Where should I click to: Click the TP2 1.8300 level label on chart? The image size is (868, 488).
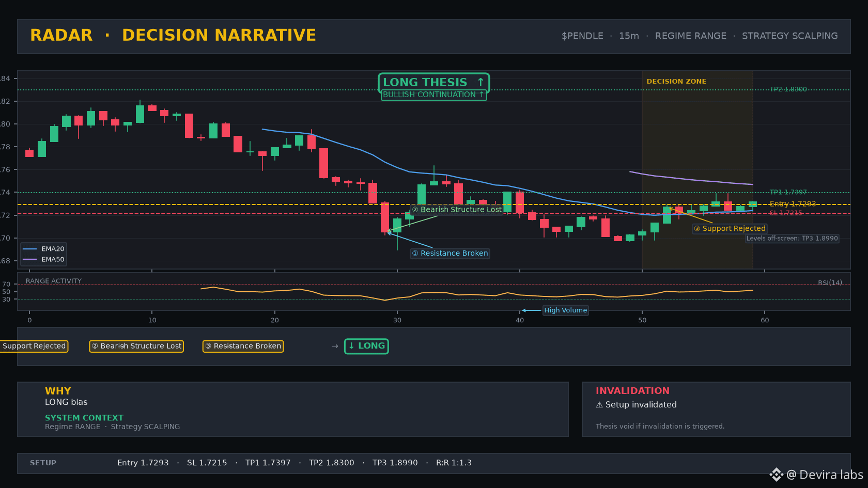tap(788, 89)
